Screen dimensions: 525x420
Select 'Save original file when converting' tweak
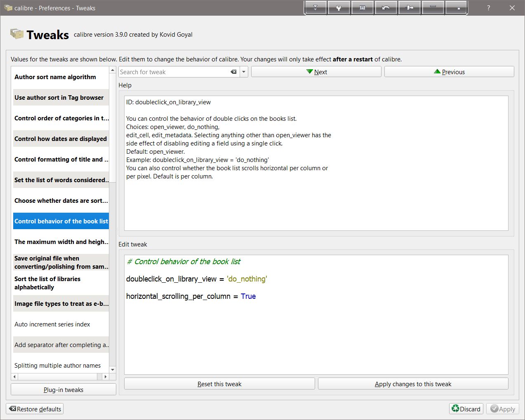pyautogui.click(x=61, y=262)
